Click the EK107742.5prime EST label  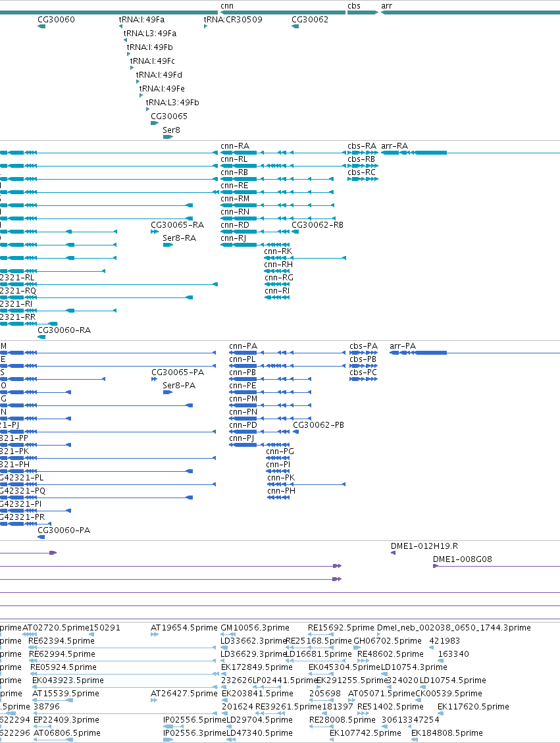(365, 733)
